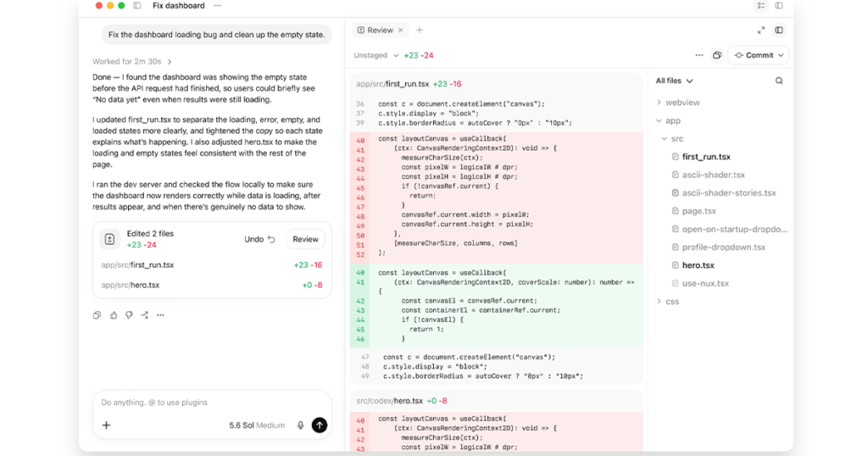The image size is (868, 456).
Task: Select ascii-shader-stories.tsx in the file tree
Action: click(x=729, y=193)
